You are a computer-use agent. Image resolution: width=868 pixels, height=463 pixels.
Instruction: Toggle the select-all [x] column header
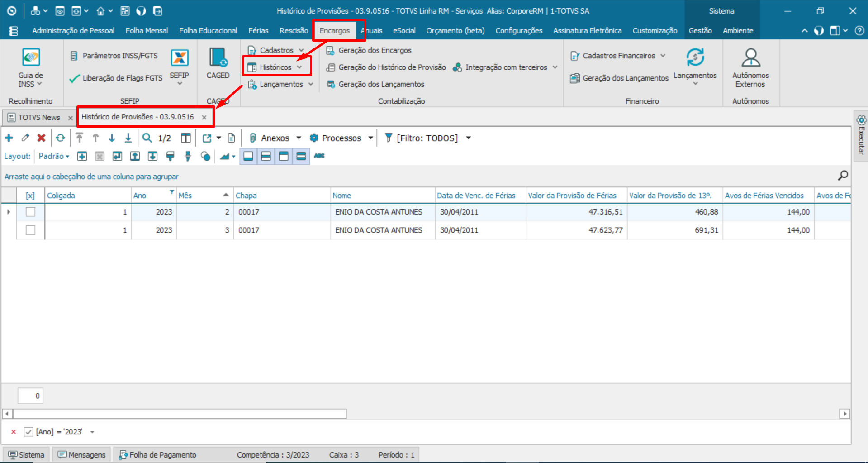click(x=30, y=196)
